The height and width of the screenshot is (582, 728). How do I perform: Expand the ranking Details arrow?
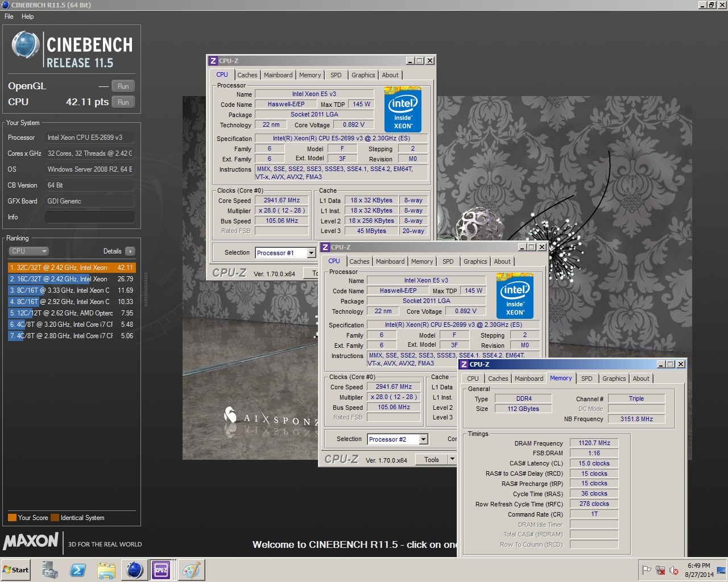pos(130,251)
